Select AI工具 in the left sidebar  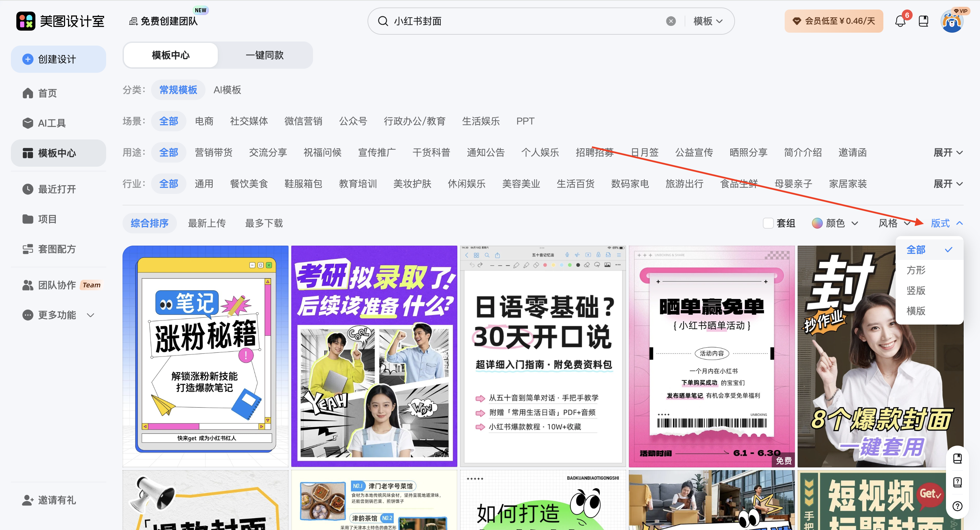pos(52,123)
